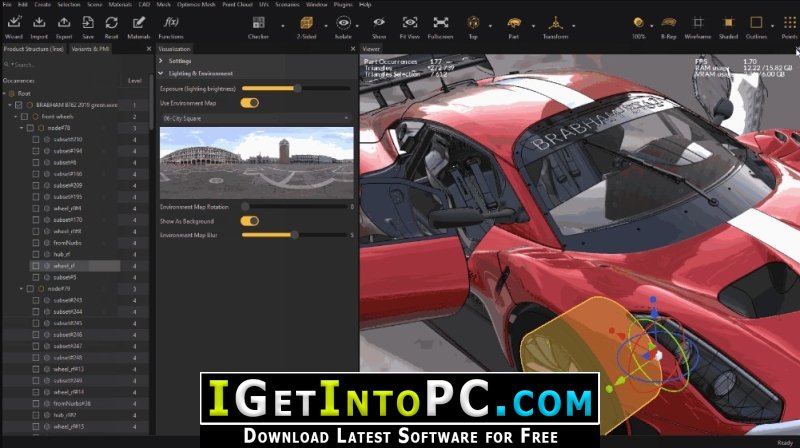Screen dimensions: 800x448
Task: Toggle the Use Environment Map switch
Action: tap(249, 103)
